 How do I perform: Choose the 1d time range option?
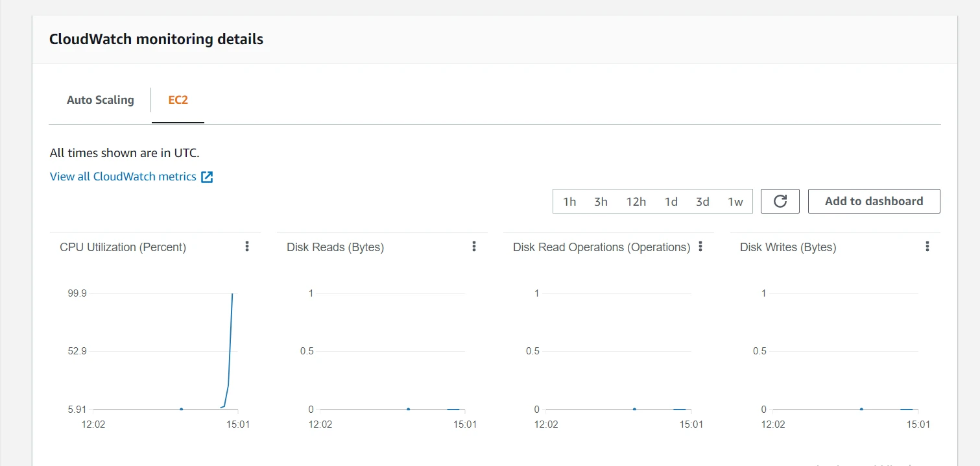[x=671, y=201]
